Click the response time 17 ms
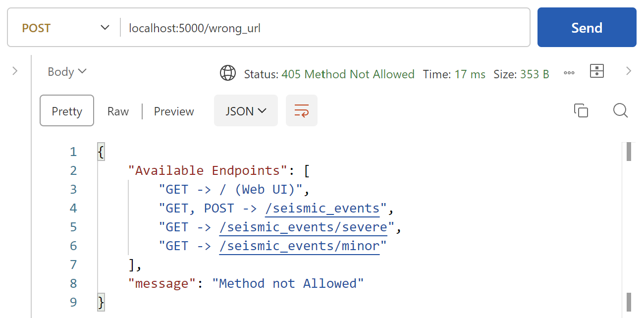Image resolution: width=644 pixels, height=318 pixels. (x=470, y=74)
